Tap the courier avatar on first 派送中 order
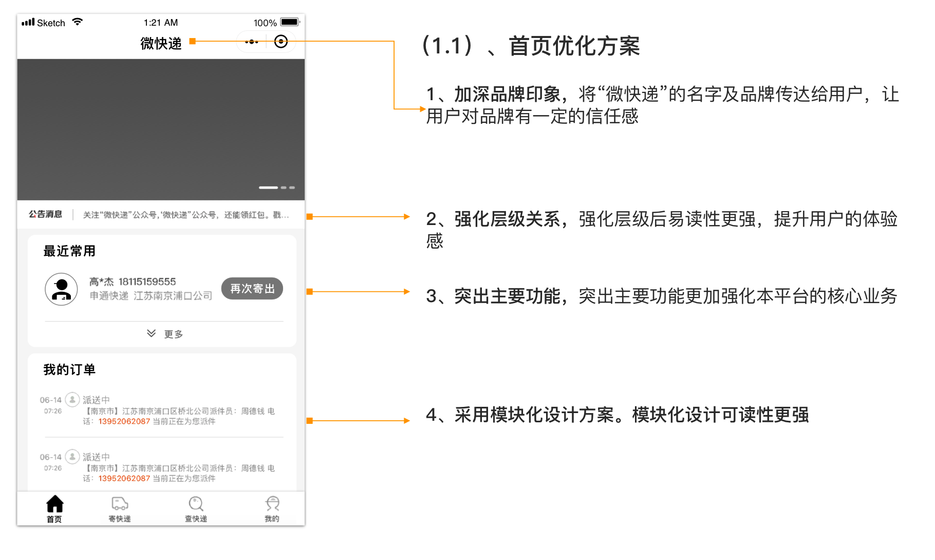 point(72,399)
